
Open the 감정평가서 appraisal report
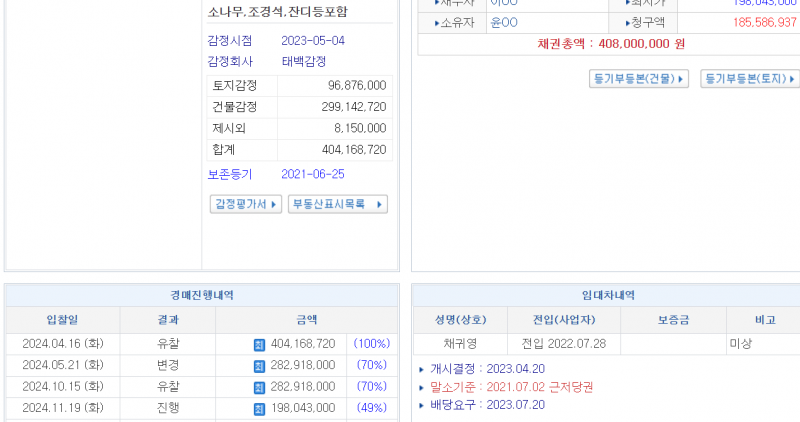pos(245,204)
